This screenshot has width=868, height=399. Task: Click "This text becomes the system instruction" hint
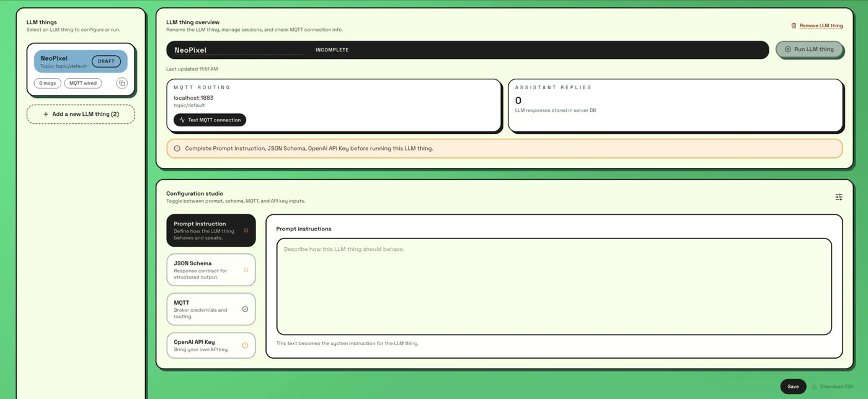pos(347,343)
